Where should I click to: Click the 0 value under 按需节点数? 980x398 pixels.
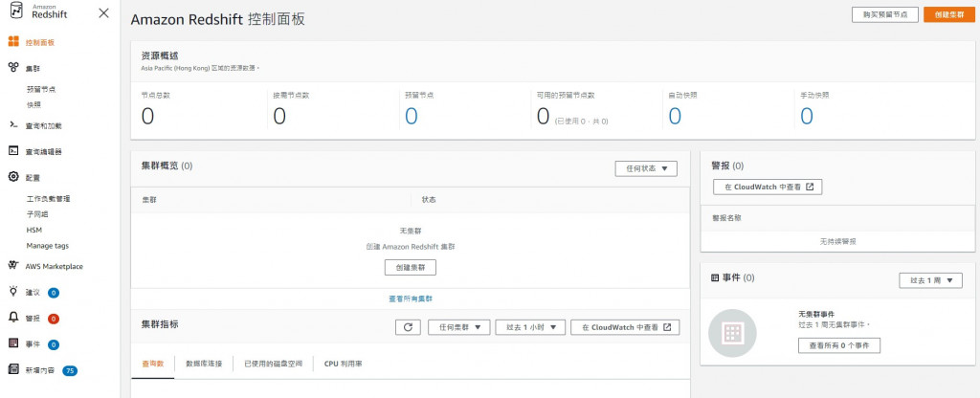click(279, 116)
